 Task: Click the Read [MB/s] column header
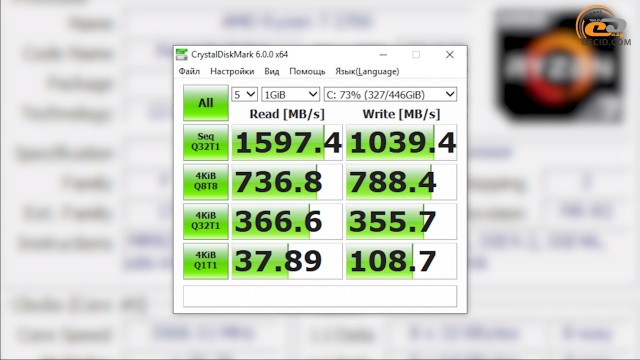click(287, 114)
